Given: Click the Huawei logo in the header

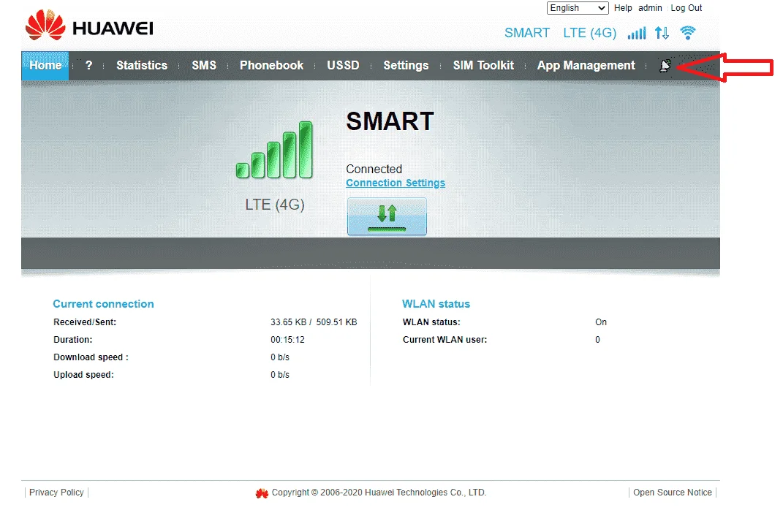Looking at the screenshot, I should tap(89, 26).
